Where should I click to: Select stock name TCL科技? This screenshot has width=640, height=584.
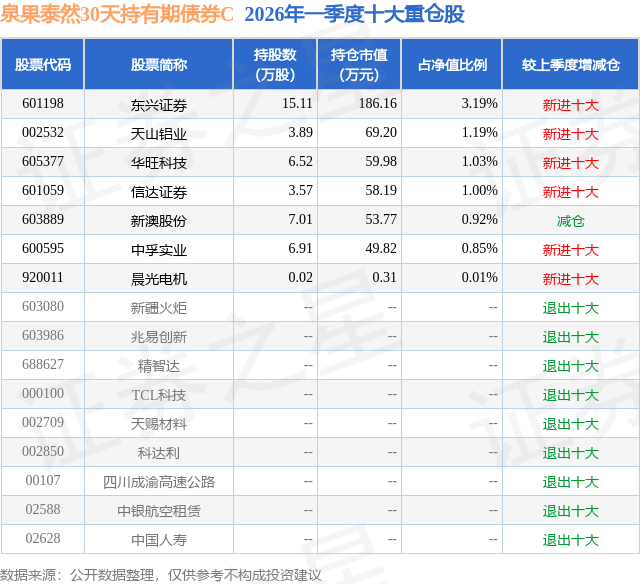point(159,395)
